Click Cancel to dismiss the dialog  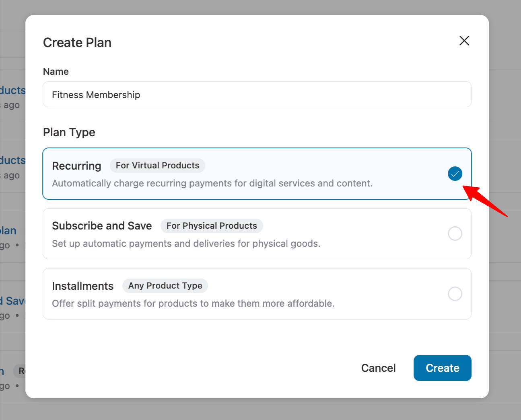pyautogui.click(x=378, y=368)
